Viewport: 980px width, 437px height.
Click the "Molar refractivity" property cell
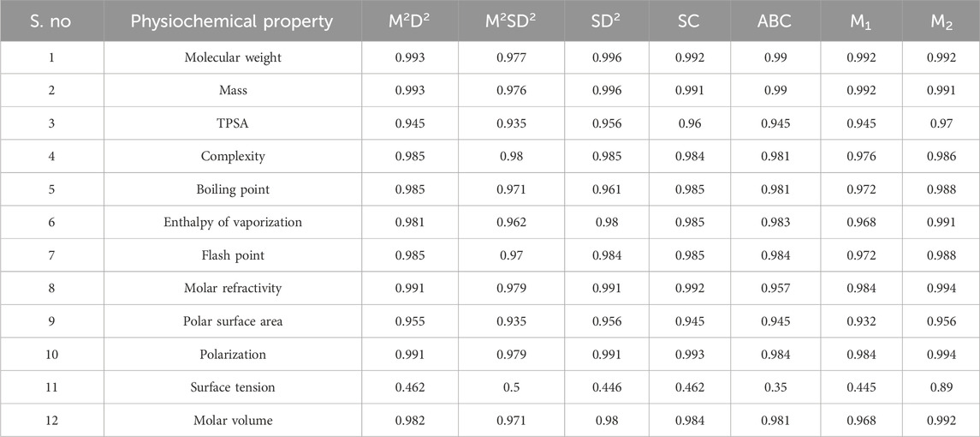point(232,289)
